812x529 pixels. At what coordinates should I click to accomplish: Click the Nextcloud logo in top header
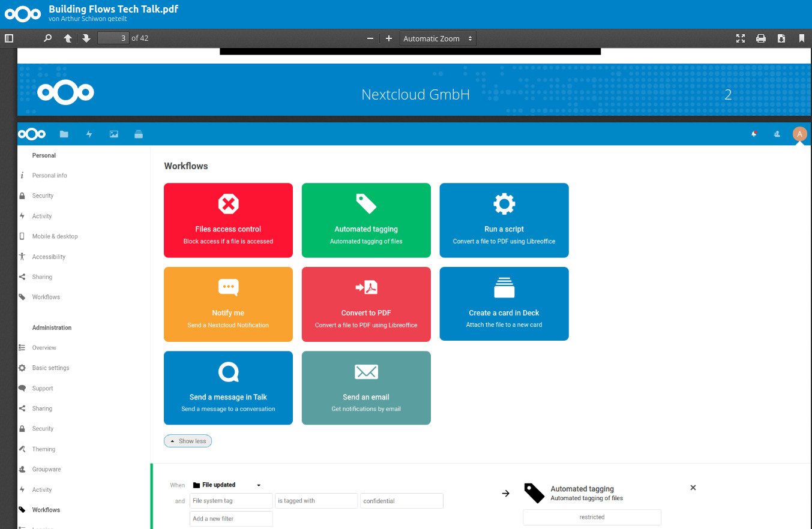(x=23, y=14)
